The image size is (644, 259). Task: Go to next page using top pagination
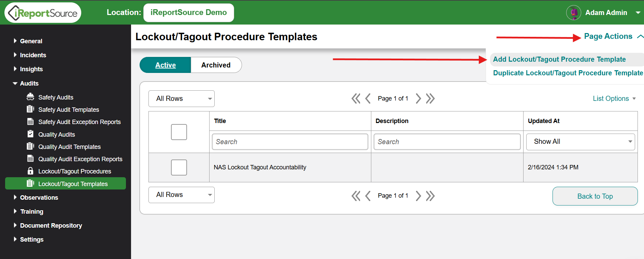pos(418,98)
